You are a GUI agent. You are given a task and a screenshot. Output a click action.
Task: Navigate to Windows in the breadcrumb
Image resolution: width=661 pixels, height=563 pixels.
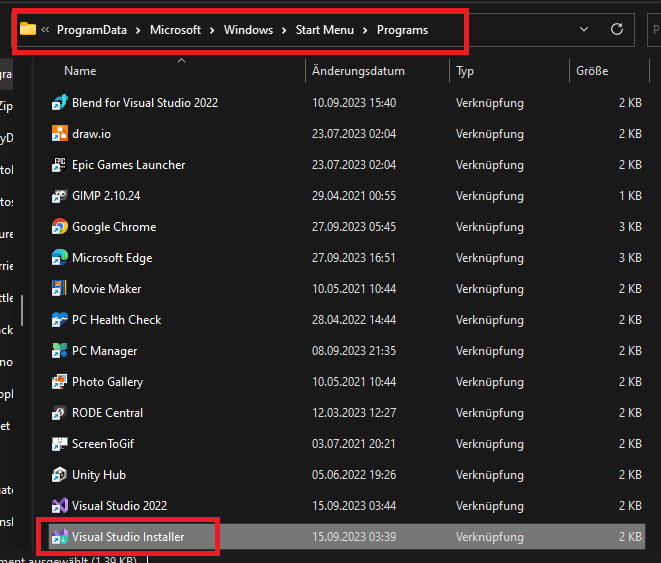248,30
